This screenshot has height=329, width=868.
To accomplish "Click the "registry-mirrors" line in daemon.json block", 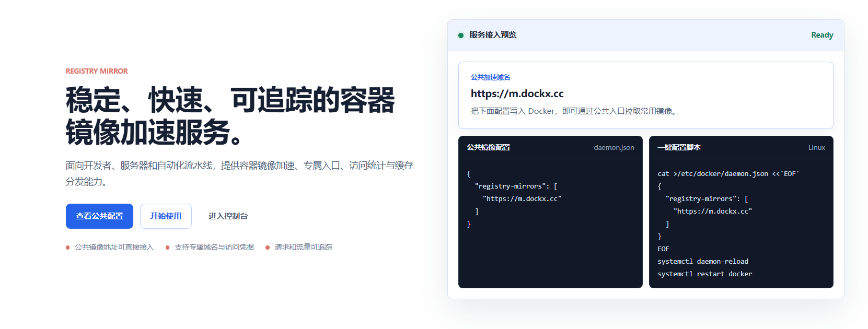I will click(x=516, y=186).
